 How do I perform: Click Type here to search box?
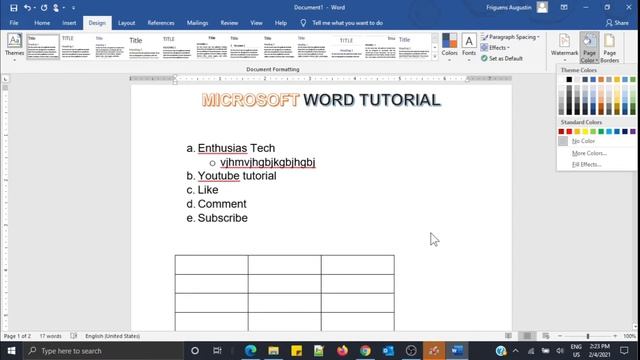[x=103, y=351]
